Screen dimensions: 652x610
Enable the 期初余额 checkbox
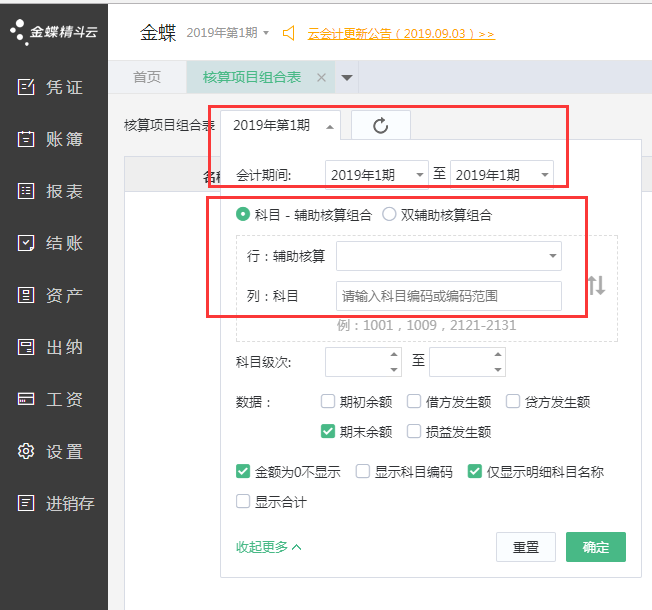[328, 402]
